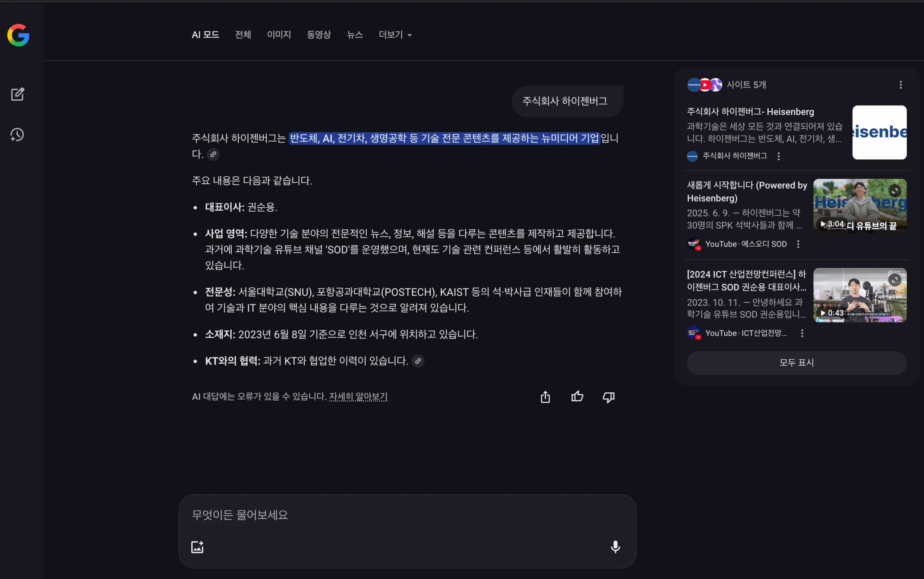Viewport: 924px width, 579px height.
Task: Upload an image using the image-plus icon
Action: pyautogui.click(x=197, y=547)
